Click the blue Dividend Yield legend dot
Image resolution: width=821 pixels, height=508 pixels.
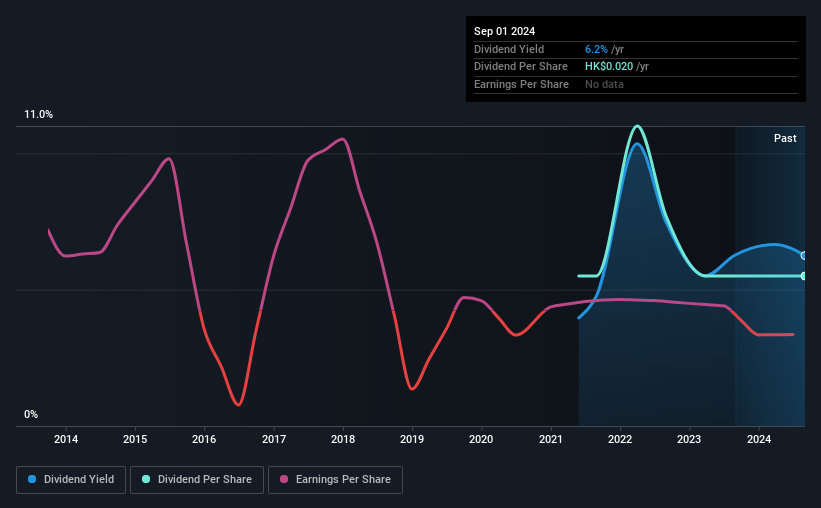point(32,479)
